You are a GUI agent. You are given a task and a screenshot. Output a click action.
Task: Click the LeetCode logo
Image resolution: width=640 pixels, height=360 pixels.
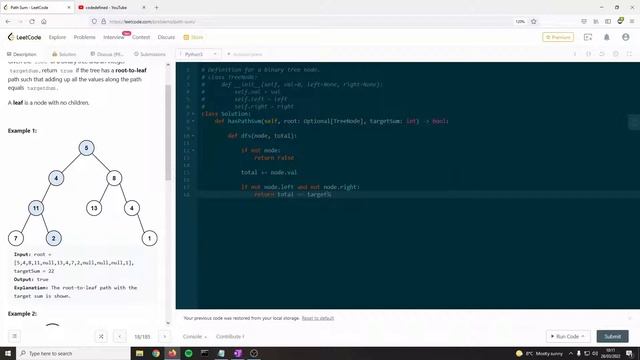24,37
